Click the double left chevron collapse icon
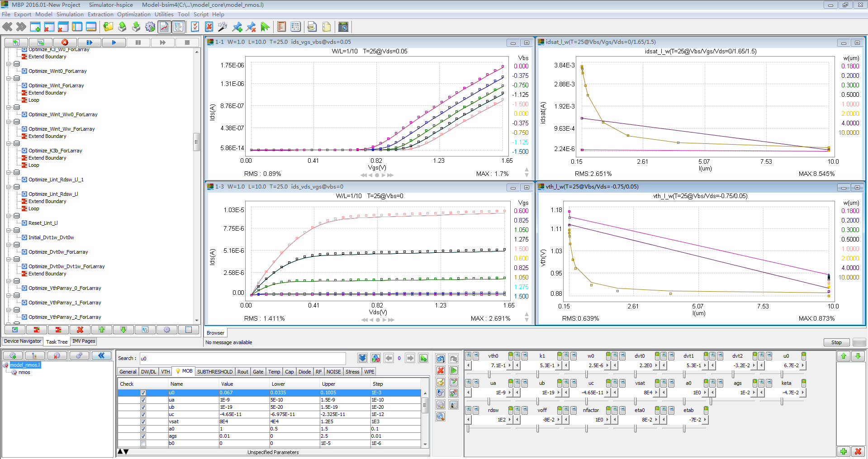 tap(101, 356)
